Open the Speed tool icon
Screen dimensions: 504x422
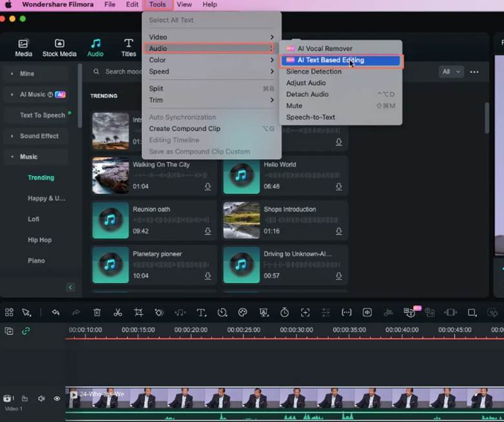coord(222,312)
